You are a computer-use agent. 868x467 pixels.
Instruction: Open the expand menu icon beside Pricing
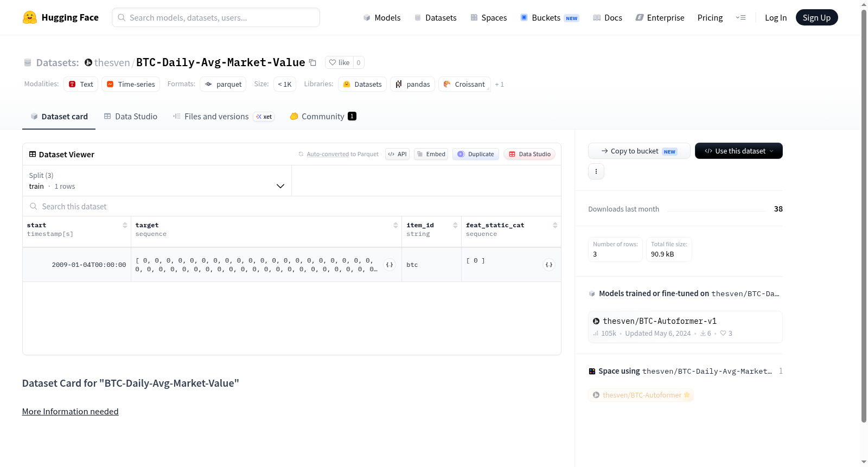coord(741,17)
